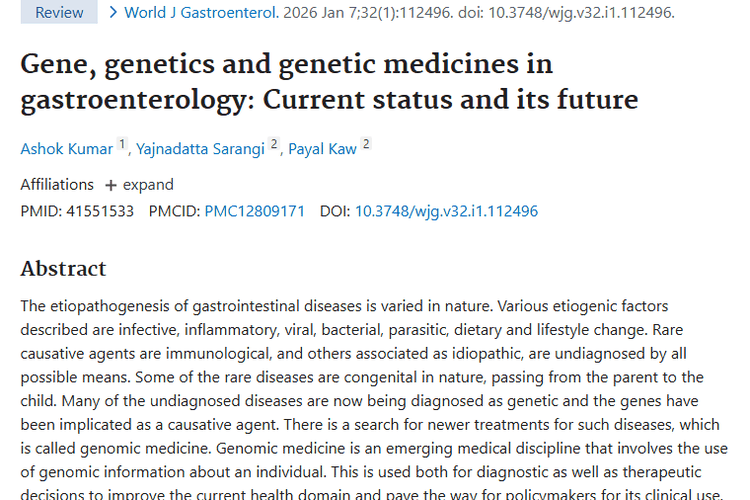The width and height of the screenshot is (750, 500).
Task: Click the abstract's first sentence about etiopathogenesis
Action: coord(250,306)
